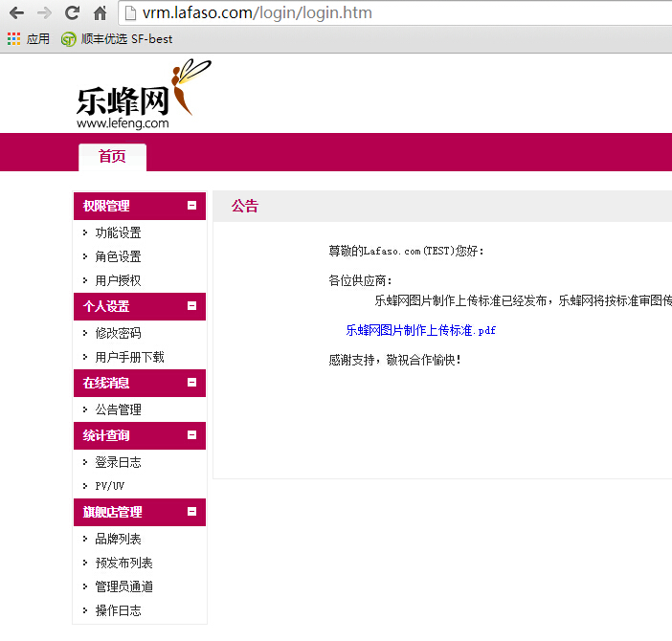Click the greeting 尊敬的Lafaso.com(TEST)您好
Image resolution: width=672 pixels, height=641 pixels.
click(x=406, y=251)
